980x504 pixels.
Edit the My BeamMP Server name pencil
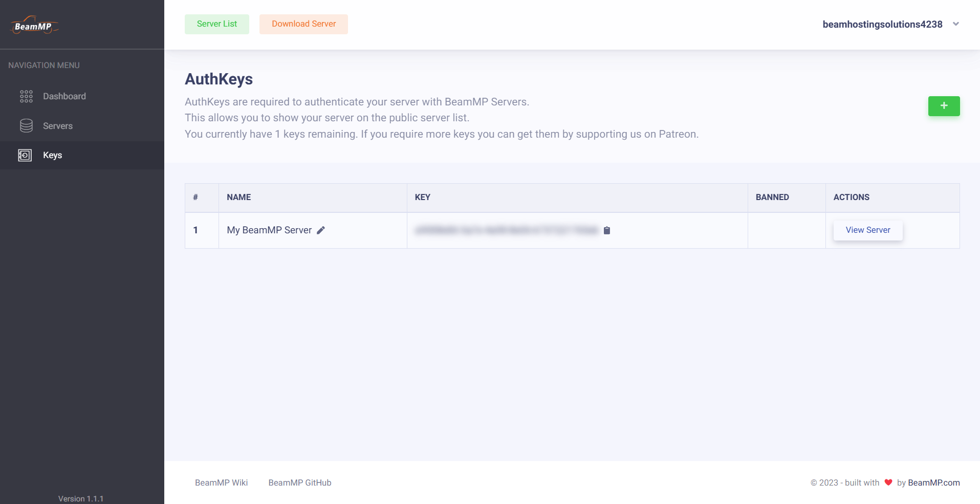pos(321,230)
